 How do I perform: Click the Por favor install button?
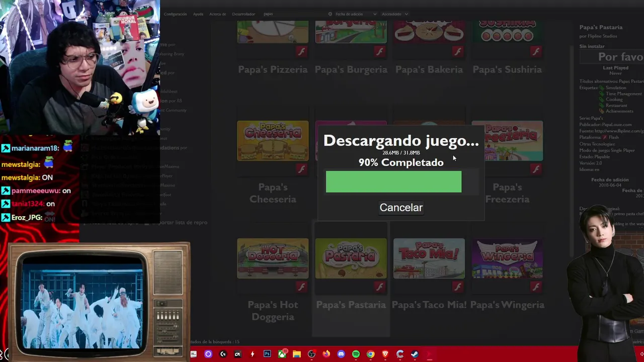612,57
